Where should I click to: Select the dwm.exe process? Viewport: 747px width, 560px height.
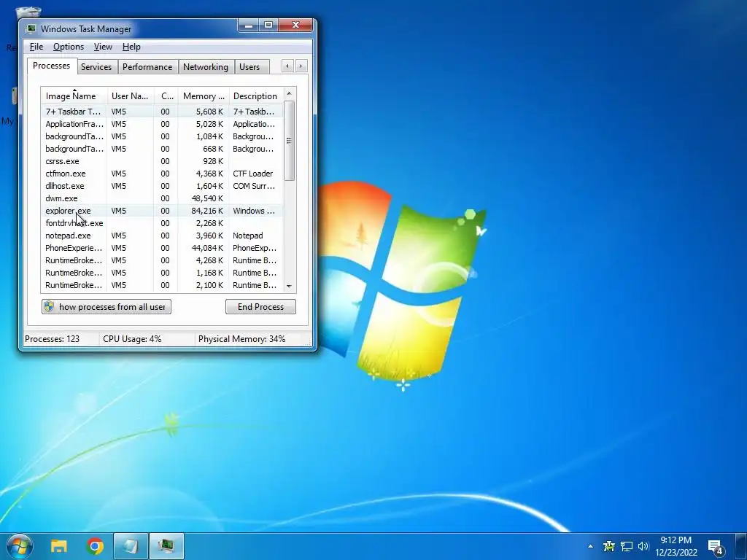(162, 198)
